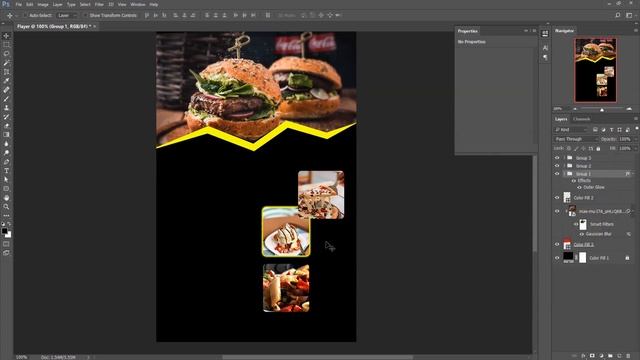Open the Kind layer filter dropdown

571,130
